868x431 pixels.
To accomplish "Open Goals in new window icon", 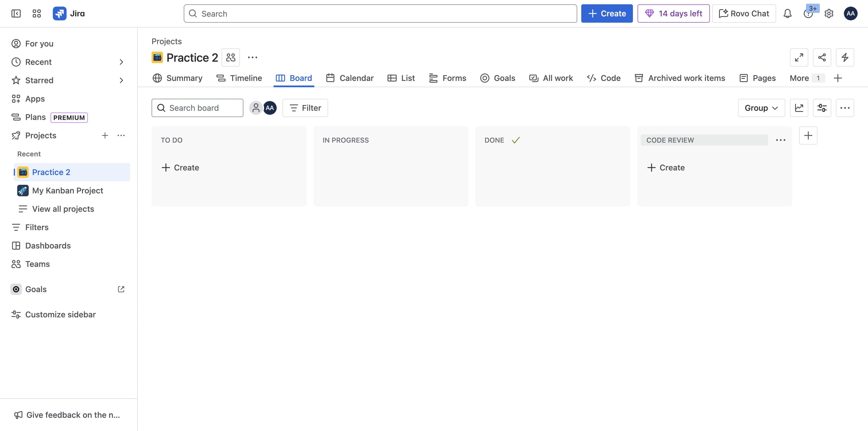I will click(x=121, y=289).
